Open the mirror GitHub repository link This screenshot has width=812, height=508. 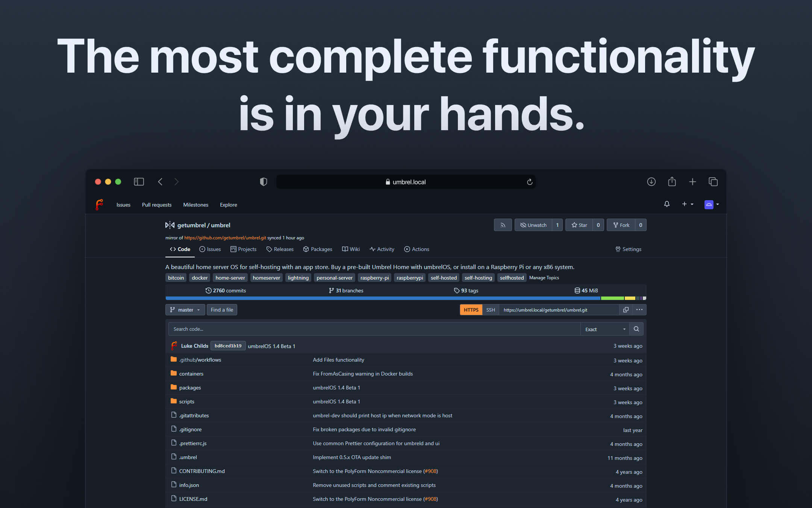[225, 238]
